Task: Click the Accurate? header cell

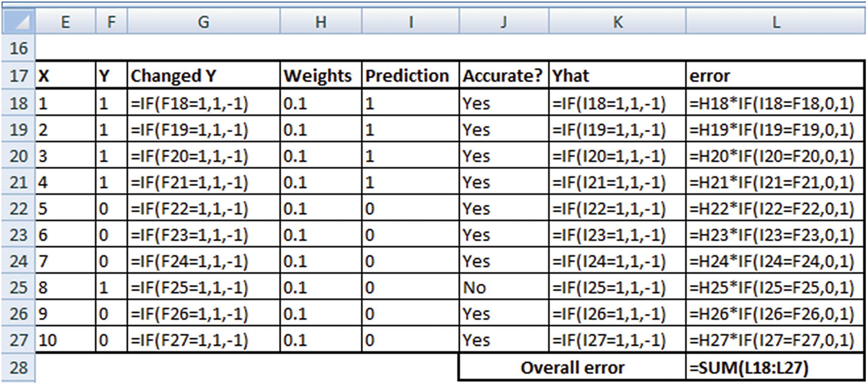Action: click(503, 76)
